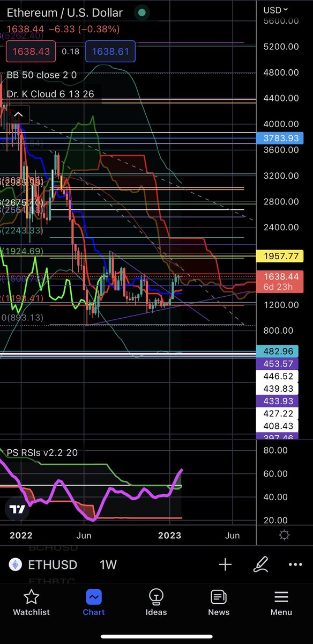Tap the Ethereum logo icon
The width and height of the screenshot is (313, 644).
click(14, 565)
